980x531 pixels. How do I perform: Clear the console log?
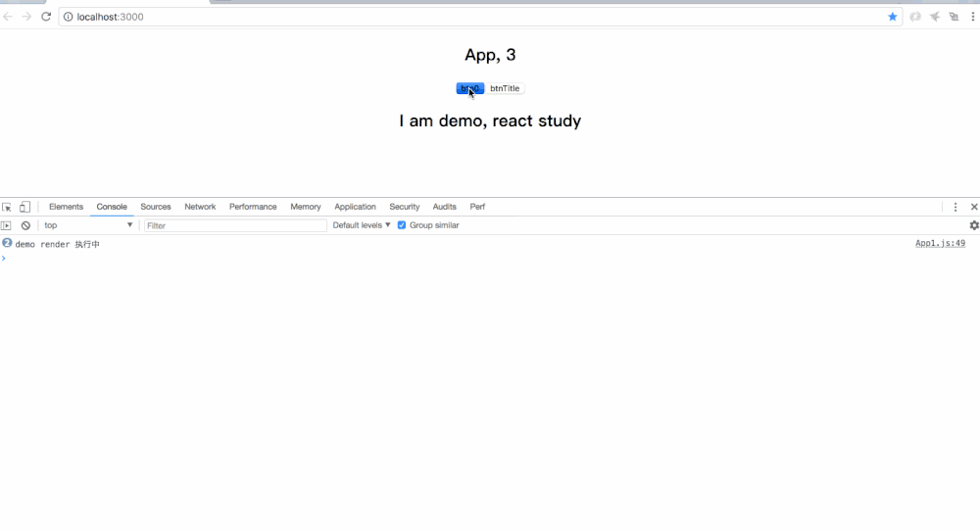coord(25,225)
